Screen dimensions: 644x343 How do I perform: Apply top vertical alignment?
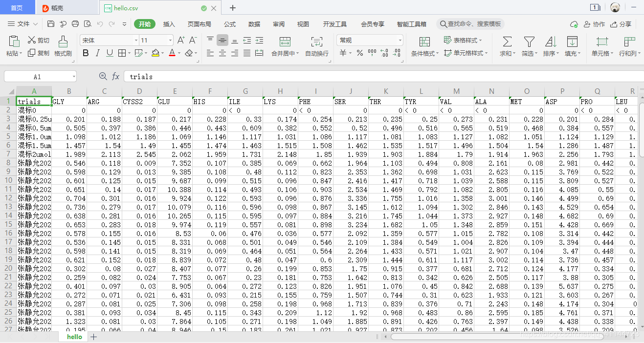click(x=210, y=40)
